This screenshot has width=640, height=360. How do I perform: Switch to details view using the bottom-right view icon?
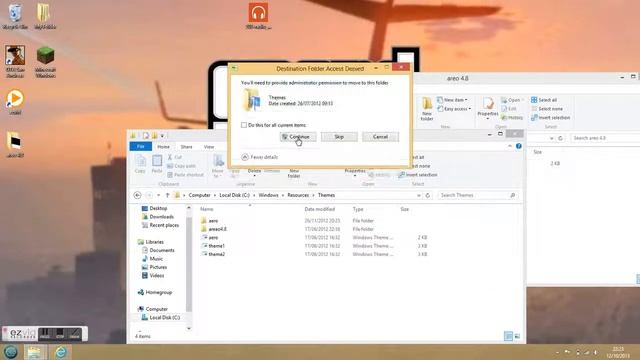508,336
